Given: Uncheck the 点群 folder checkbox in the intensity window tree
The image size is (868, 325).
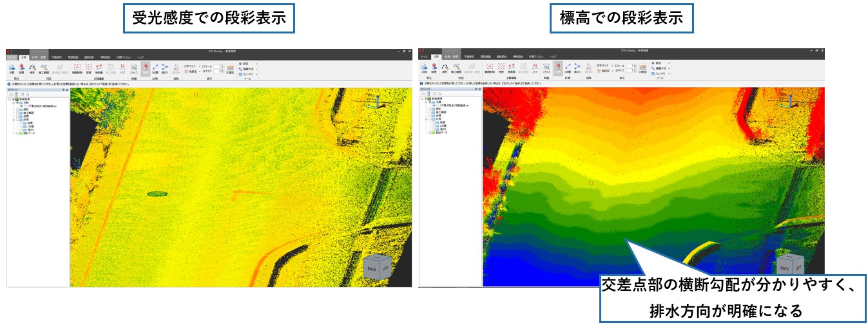Looking at the screenshot, I should (19, 103).
